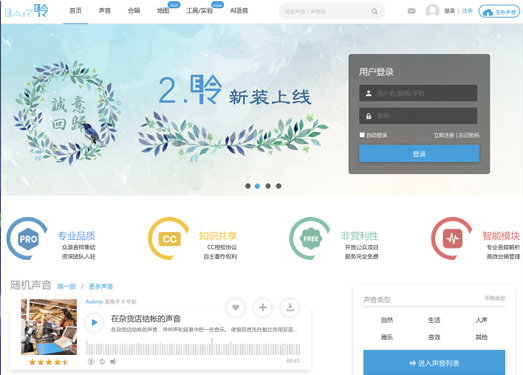Click the EAR 聆 site logo
523x375 pixels.
(27, 11)
